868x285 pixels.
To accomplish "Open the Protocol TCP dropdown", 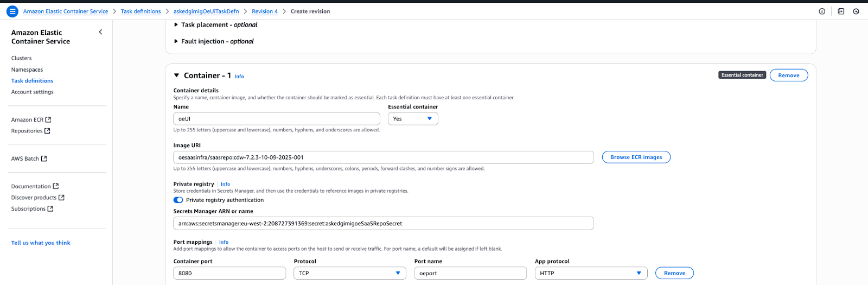I will click(350, 273).
